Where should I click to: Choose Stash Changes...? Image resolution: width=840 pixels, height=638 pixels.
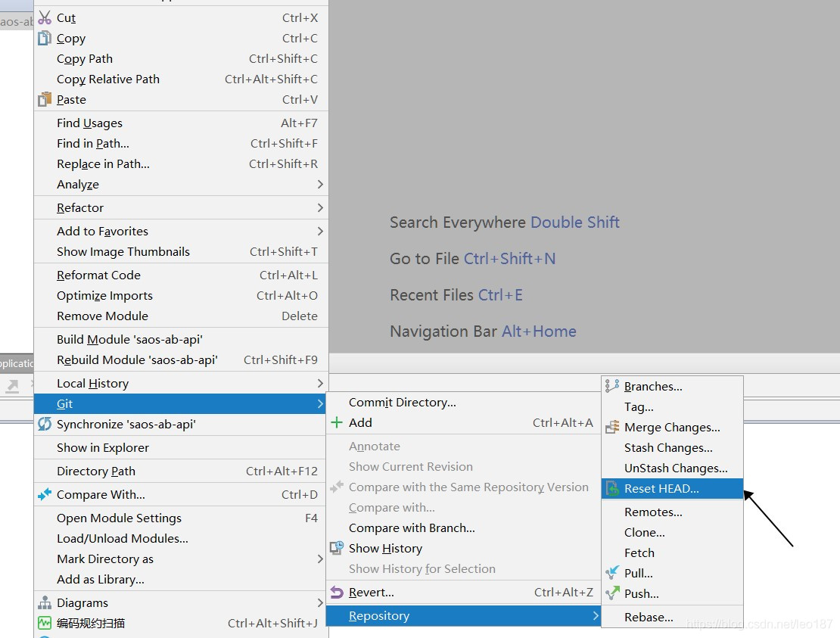coord(672,447)
